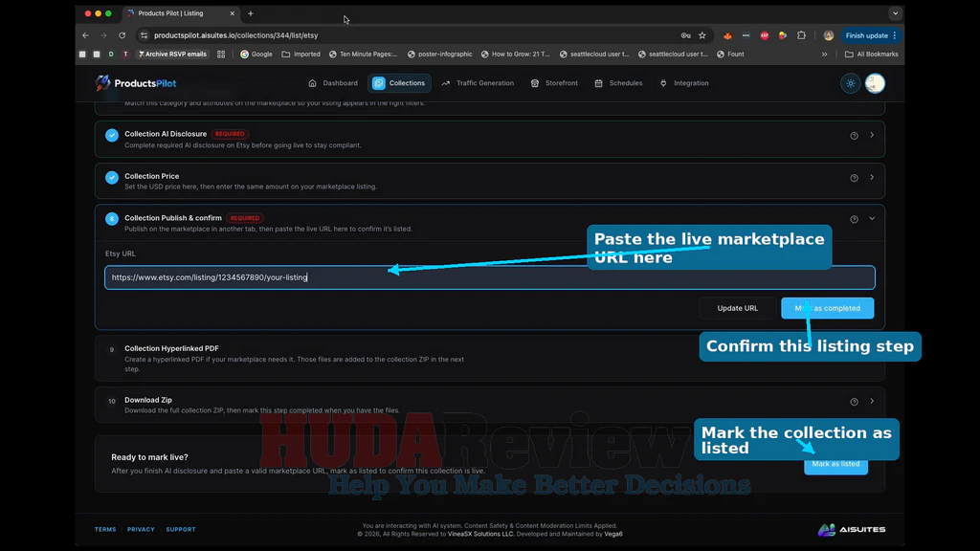Select the Download Zip step title
Image resolution: width=980 pixels, height=551 pixels.
point(148,400)
